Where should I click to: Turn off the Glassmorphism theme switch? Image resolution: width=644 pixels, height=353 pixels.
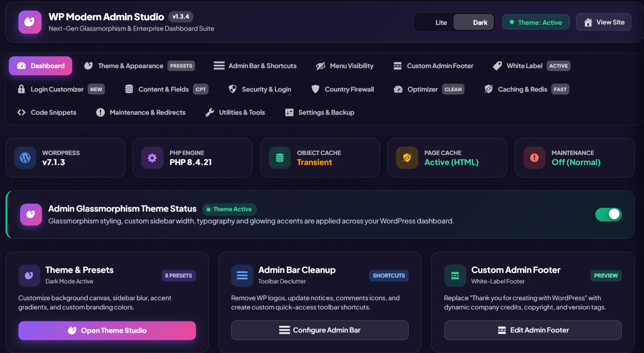608,214
